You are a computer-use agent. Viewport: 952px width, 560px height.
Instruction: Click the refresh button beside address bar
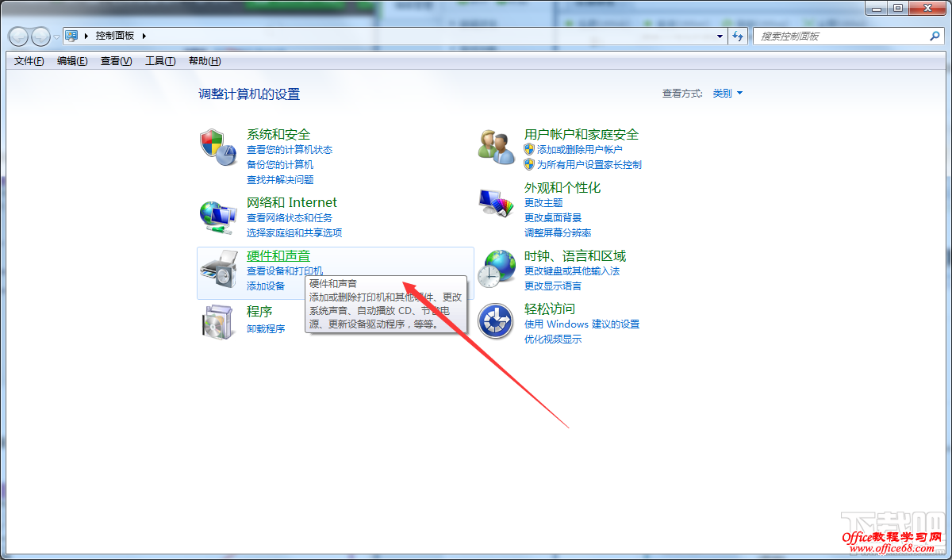pyautogui.click(x=739, y=36)
